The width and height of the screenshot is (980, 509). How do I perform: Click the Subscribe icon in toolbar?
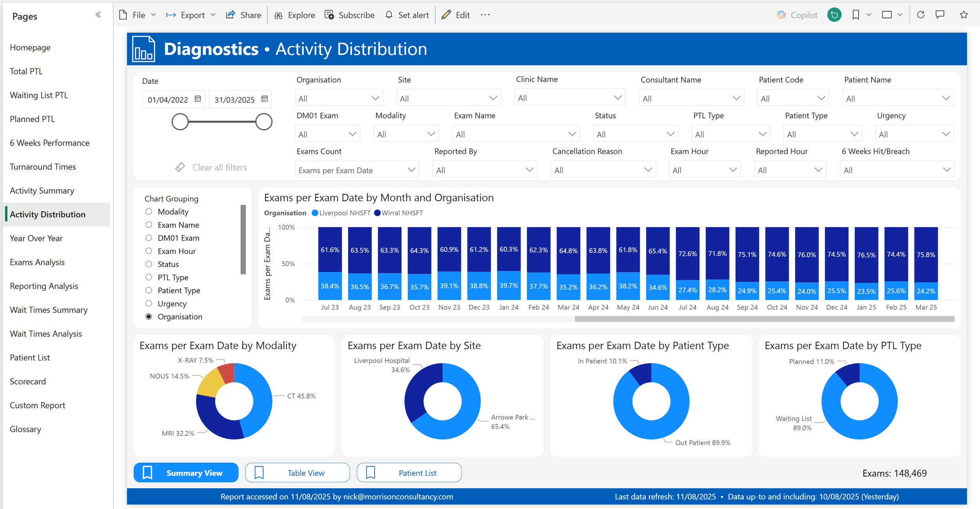(x=329, y=15)
